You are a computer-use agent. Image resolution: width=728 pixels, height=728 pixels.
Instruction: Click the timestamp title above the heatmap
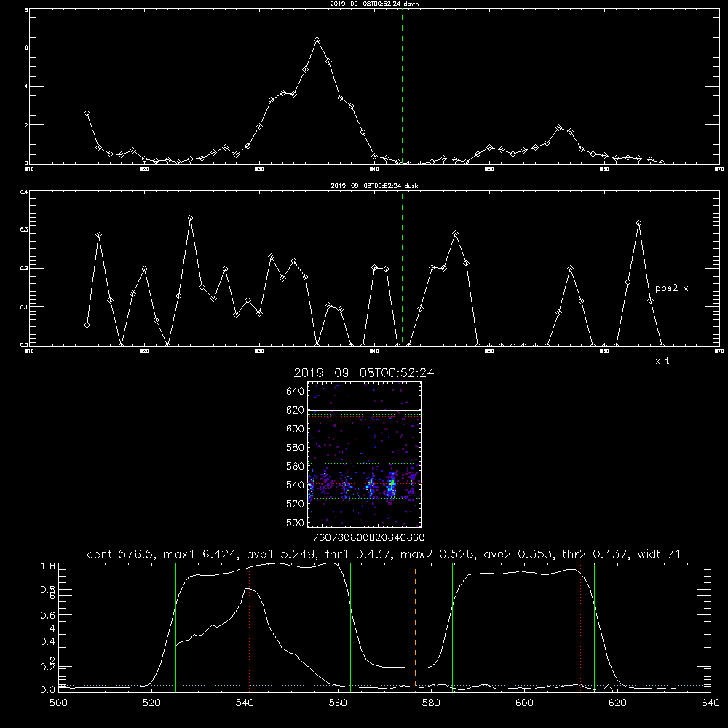[x=364, y=373]
